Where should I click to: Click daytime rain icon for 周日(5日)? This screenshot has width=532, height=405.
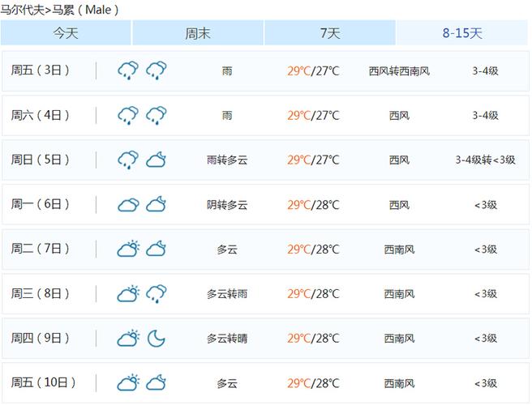pos(128,160)
